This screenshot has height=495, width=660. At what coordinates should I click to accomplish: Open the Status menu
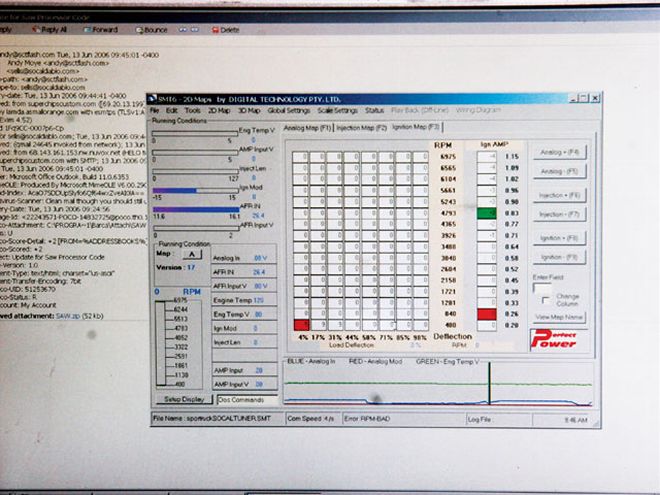point(374,110)
